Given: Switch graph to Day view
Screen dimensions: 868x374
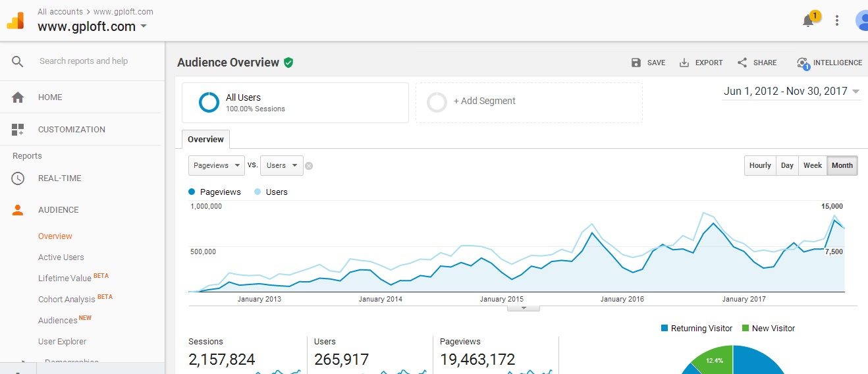Looking at the screenshot, I should tap(787, 166).
